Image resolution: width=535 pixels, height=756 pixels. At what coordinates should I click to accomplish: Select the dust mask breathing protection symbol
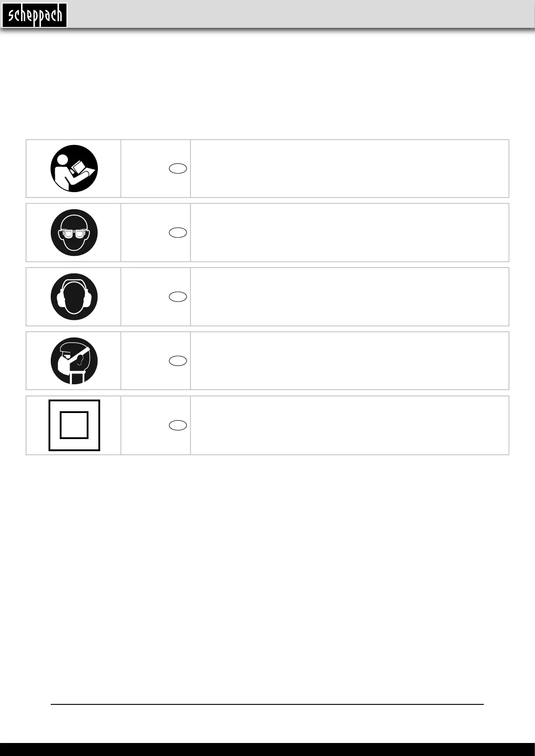74,361
